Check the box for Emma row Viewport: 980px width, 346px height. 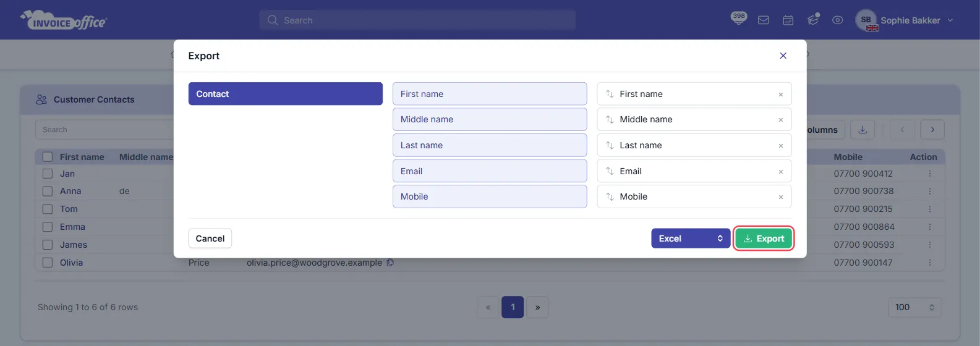click(x=48, y=227)
